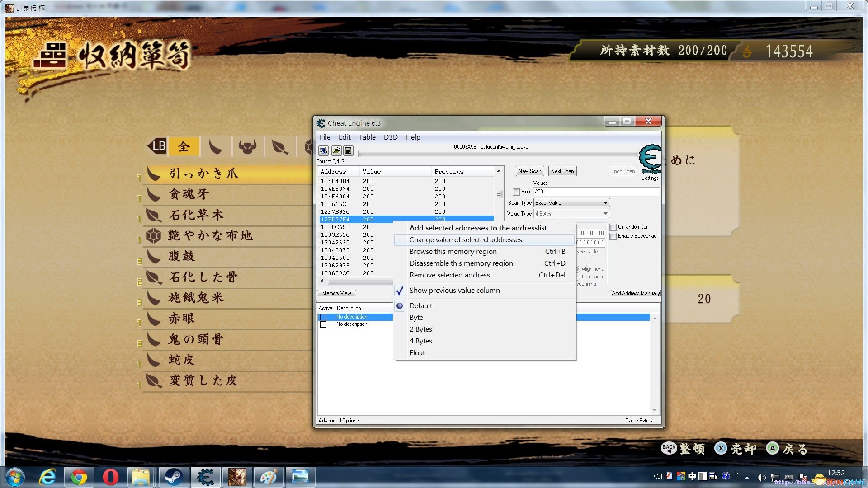This screenshot has width=868, height=488.
Task: Open Opera browser from taskbar
Action: point(110,477)
